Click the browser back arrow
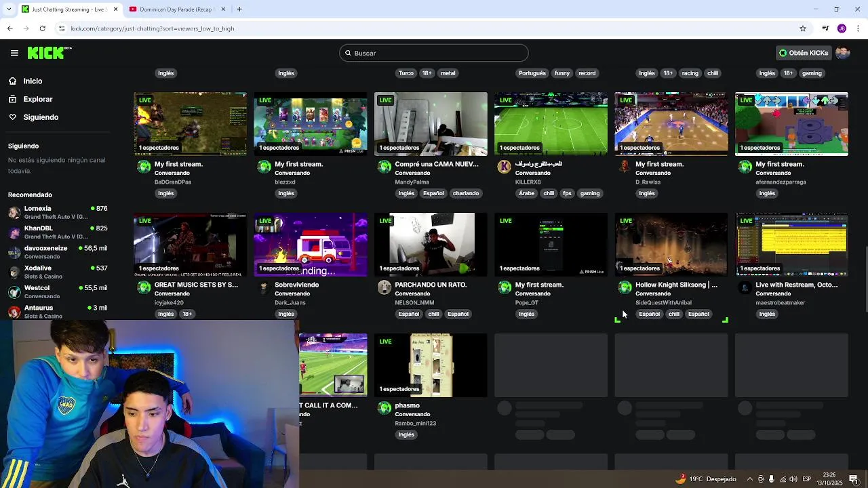This screenshot has height=488, width=868. 10,28
